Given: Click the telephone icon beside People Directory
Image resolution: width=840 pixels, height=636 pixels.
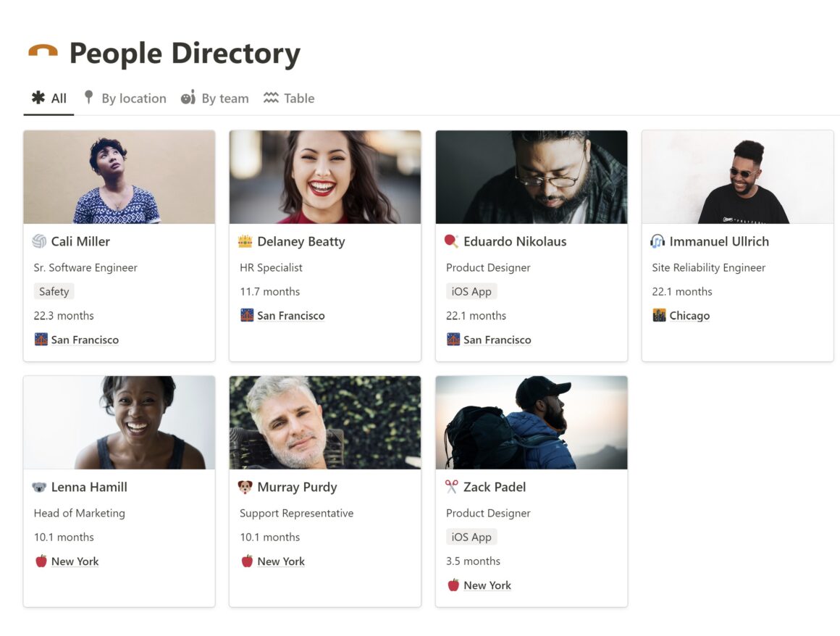Looking at the screenshot, I should 43,51.
